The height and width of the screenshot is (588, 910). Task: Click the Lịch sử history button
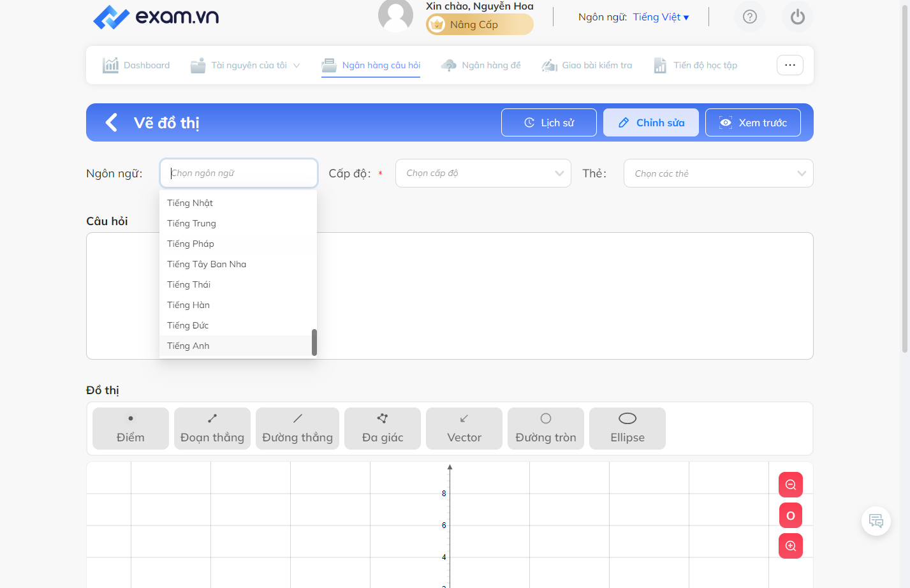coord(549,122)
